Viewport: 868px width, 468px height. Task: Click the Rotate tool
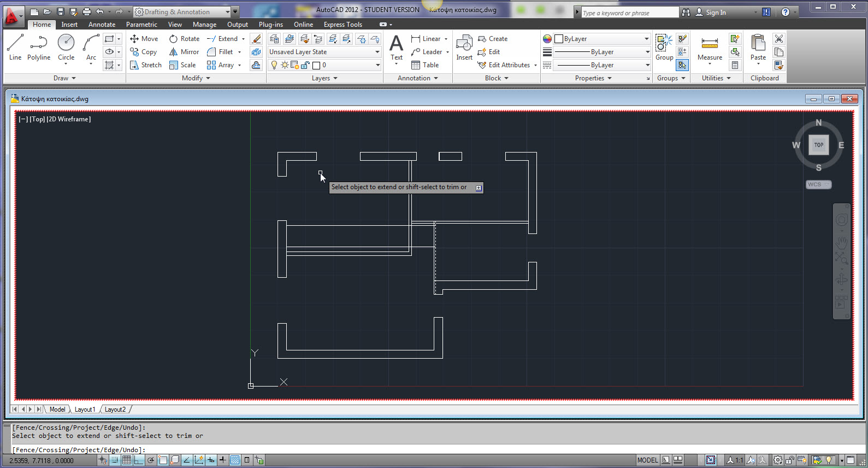(x=185, y=39)
